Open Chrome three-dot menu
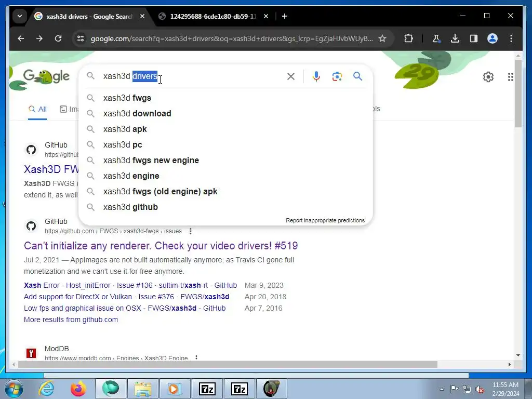Viewport: 532px width, 399px height. coord(511,38)
